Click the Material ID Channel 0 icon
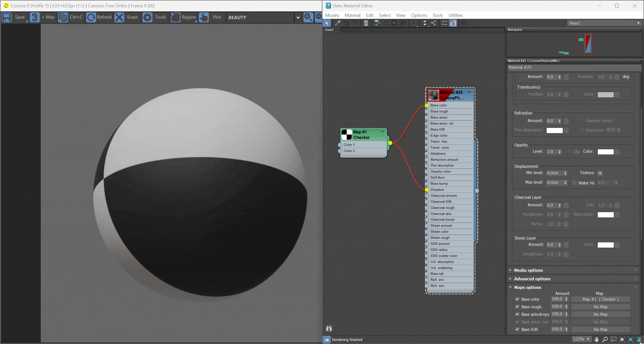644x344 pixels. click(x=414, y=23)
